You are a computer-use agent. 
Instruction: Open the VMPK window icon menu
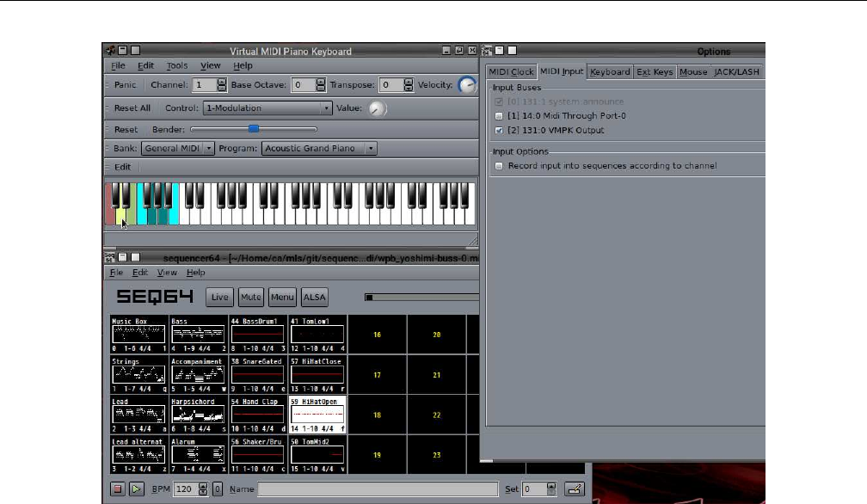[110, 50]
